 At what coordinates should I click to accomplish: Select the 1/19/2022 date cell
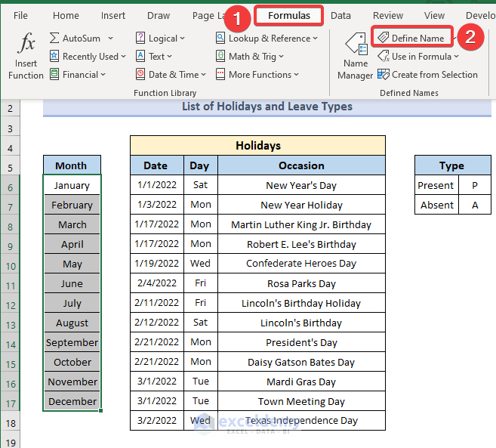157,263
